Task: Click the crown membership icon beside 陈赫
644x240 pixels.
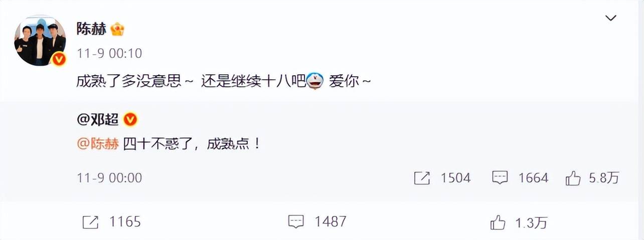Action: coord(117,29)
